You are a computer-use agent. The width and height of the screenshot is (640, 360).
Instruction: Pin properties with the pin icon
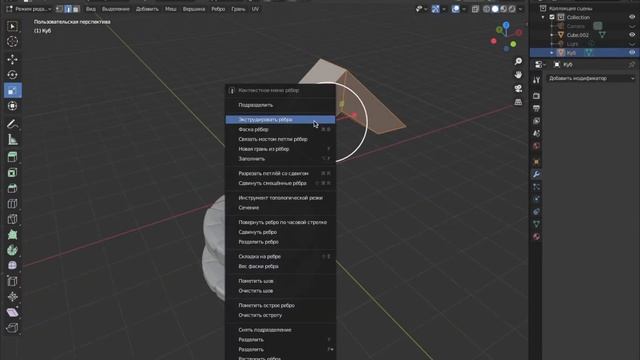[x=632, y=64]
